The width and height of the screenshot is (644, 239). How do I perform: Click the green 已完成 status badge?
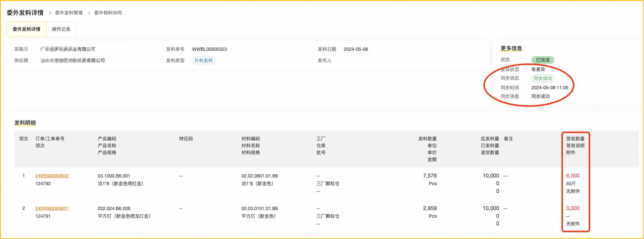click(542, 60)
